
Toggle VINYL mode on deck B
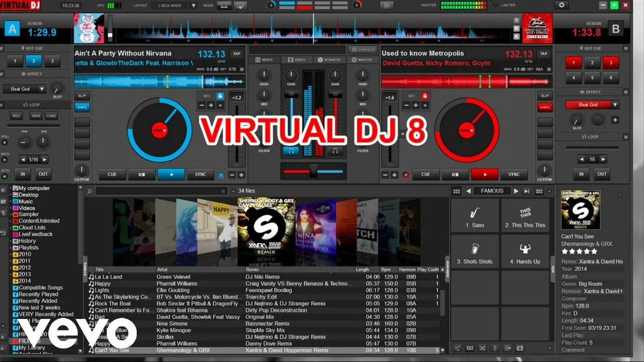545,107
